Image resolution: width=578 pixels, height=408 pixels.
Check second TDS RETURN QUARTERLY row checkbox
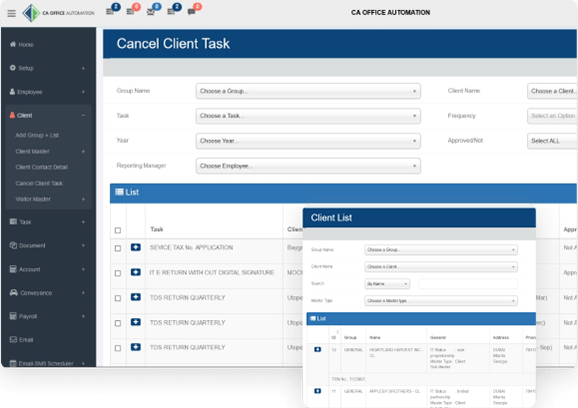[118, 323]
